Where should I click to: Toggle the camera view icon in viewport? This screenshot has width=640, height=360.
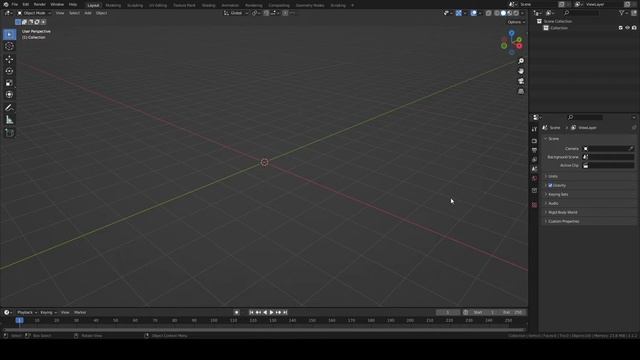pos(521,82)
